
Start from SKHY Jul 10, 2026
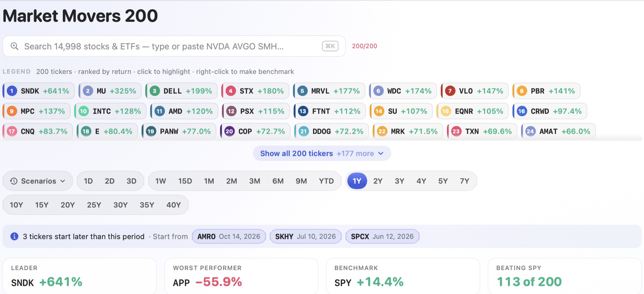[306, 236]
